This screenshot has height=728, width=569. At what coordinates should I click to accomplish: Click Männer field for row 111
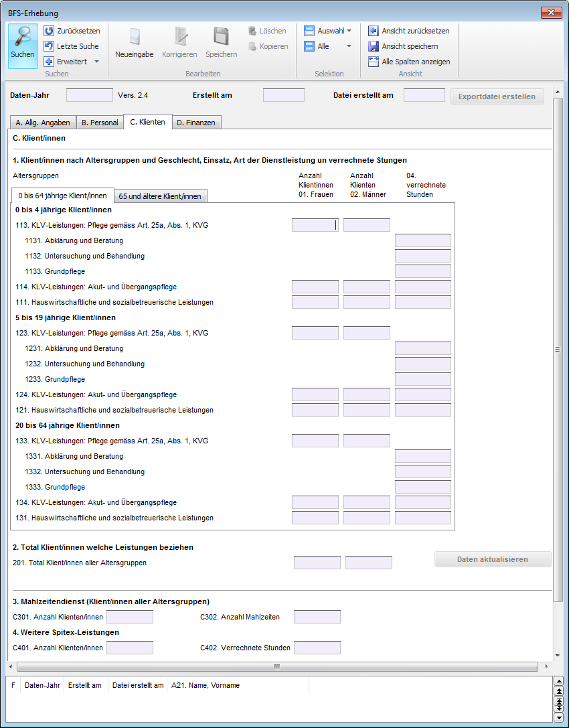tap(367, 302)
